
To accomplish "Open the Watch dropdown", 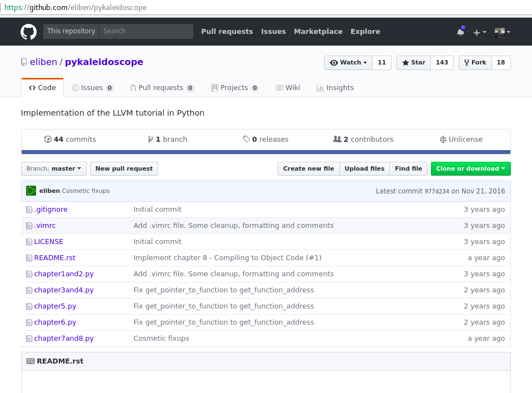I will click(348, 62).
